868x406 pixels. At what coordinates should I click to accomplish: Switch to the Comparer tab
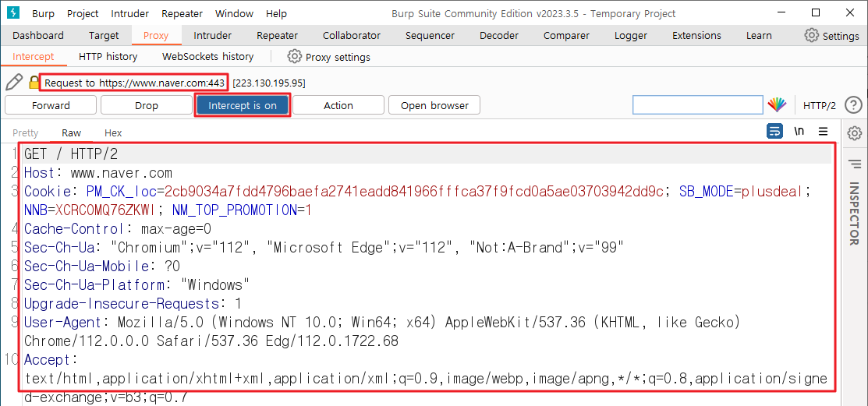(x=566, y=35)
